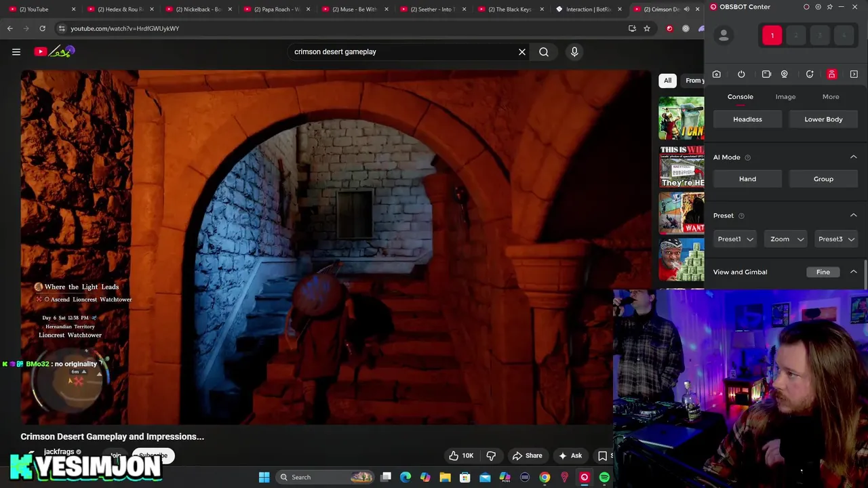
Task: Open the OBSBOT title bar settings icon
Action: [818, 7]
